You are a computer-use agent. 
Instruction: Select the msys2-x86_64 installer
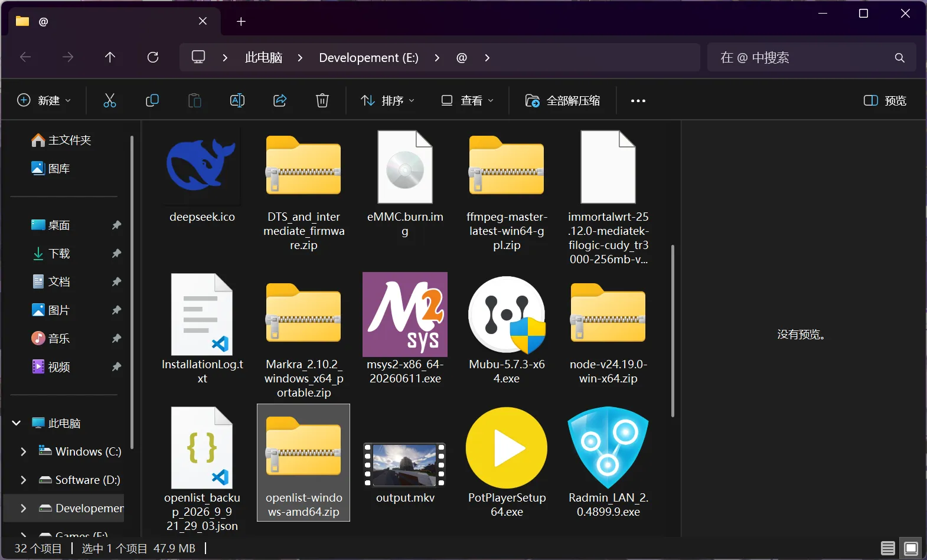click(x=405, y=329)
